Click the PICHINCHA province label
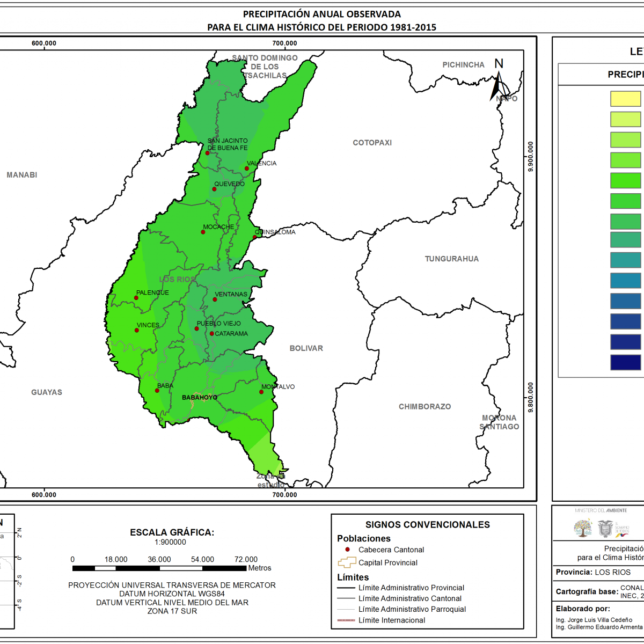Screen dimensions: 644x644 pyautogui.click(x=464, y=65)
